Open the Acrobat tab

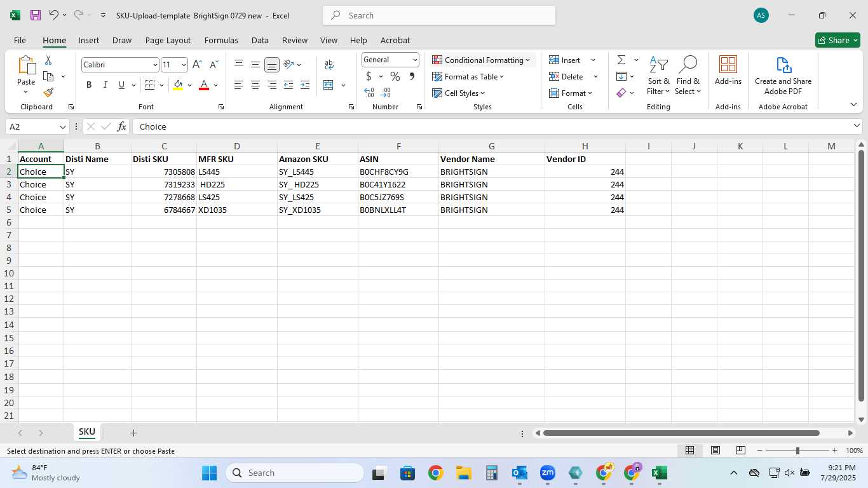click(395, 40)
